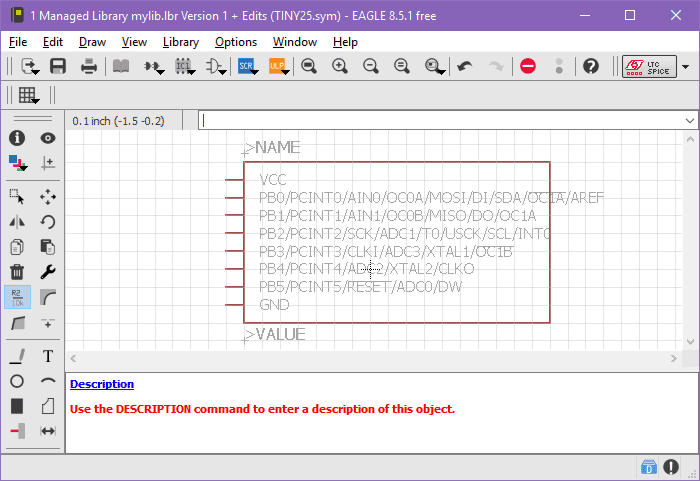
Task: Select the Mirror tool
Action: click(x=17, y=222)
